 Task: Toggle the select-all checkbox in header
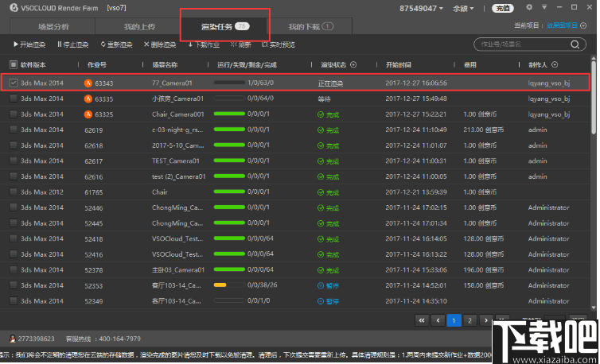(x=14, y=64)
